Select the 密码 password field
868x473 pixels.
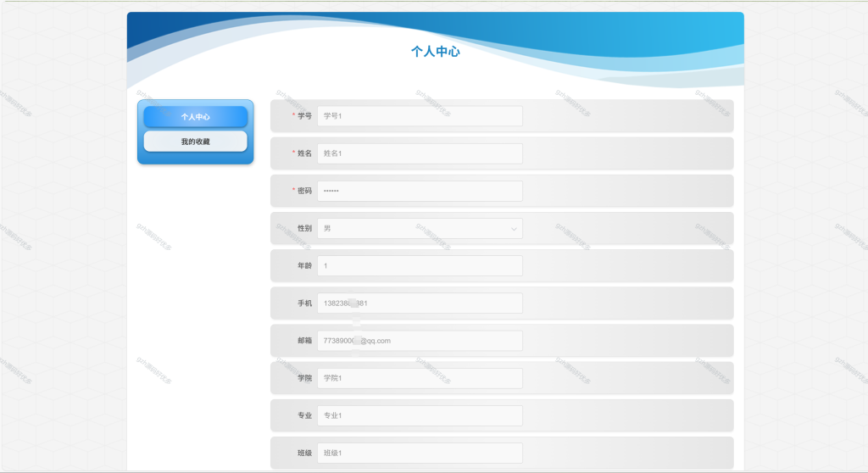(420, 191)
